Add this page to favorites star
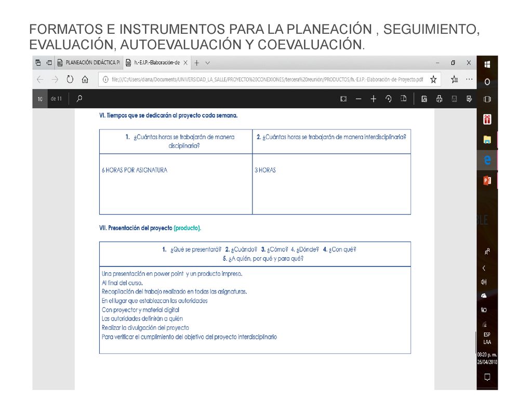Screen dimensions: 532x399 (433, 79)
